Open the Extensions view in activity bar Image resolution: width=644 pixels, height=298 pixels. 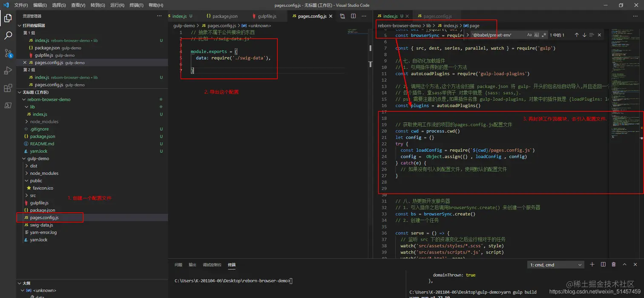(x=8, y=88)
